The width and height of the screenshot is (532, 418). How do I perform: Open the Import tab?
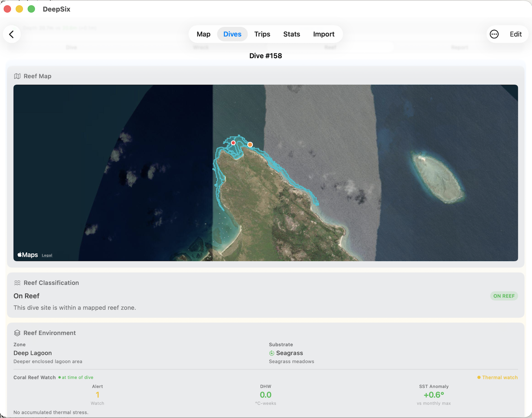pyautogui.click(x=324, y=34)
